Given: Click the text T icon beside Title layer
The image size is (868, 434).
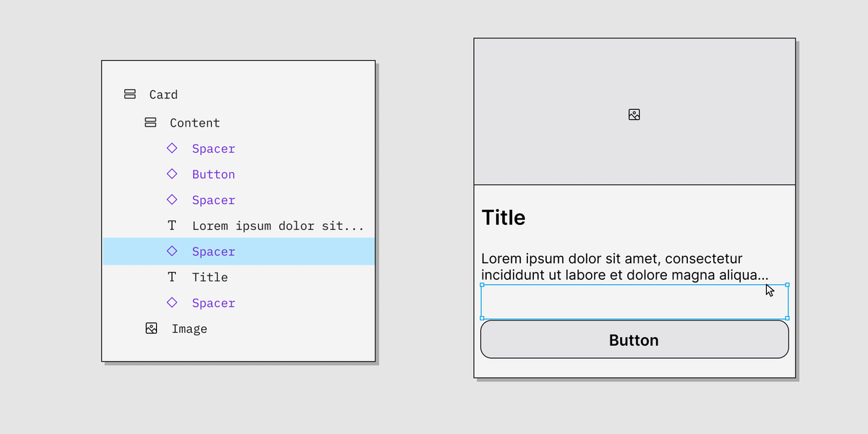Looking at the screenshot, I should (x=172, y=276).
